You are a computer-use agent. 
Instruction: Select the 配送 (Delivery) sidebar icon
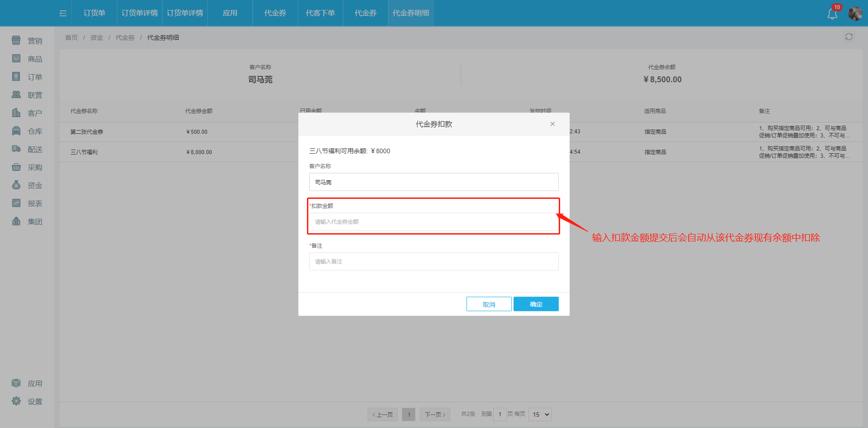27,149
